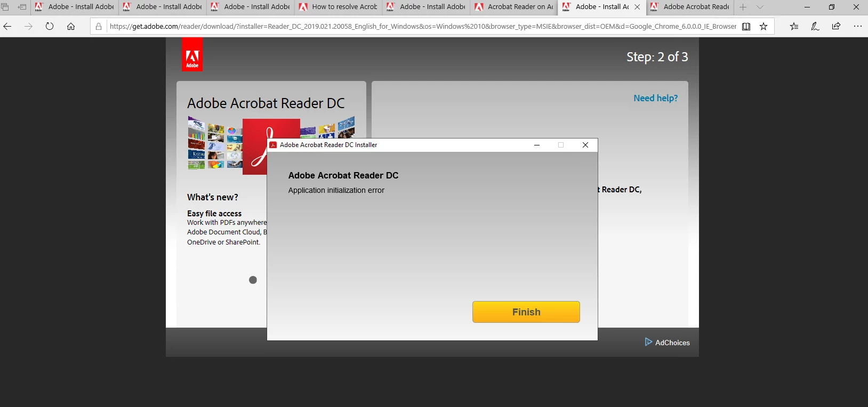Viewport: 868px width, 407px height.
Task: Close the Adobe Acrobat Reader DC Installer dialog
Action: [x=585, y=145]
